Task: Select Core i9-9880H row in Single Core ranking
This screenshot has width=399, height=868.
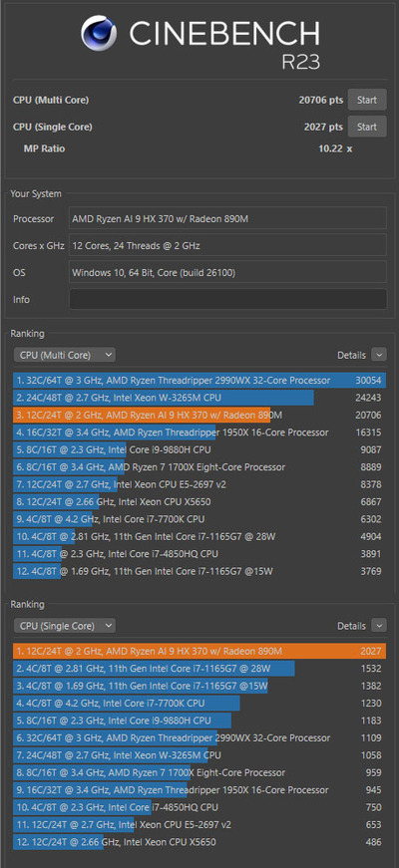Action: (x=199, y=721)
